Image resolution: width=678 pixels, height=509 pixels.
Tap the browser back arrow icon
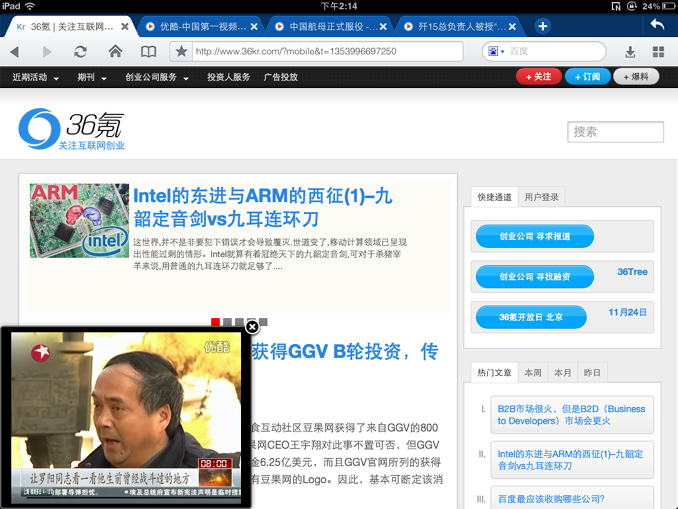tap(14, 52)
